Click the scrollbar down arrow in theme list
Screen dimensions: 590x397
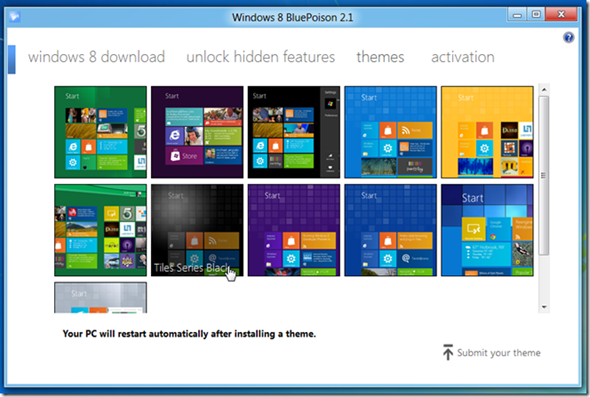544,307
